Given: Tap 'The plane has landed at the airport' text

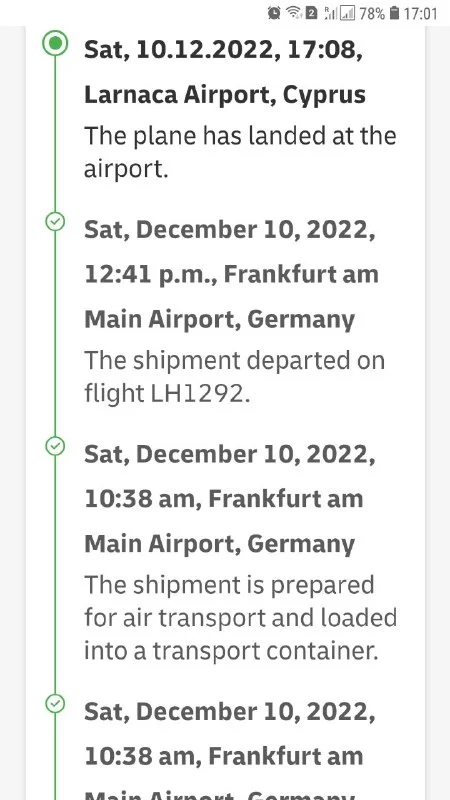Looking at the screenshot, I should click(x=240, y=153).
